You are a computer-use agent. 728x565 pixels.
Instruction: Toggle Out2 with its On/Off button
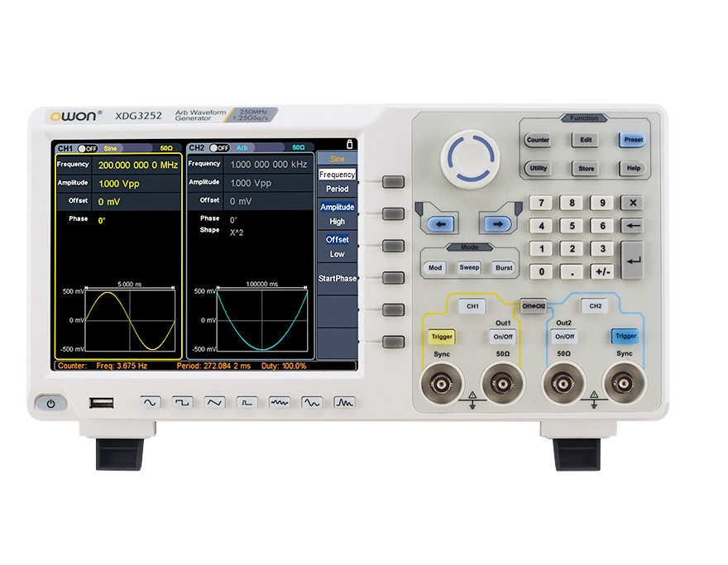[x=564, y=337]
